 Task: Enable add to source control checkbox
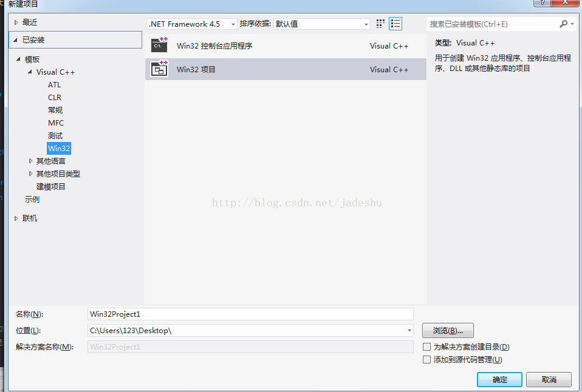[427, 359]
